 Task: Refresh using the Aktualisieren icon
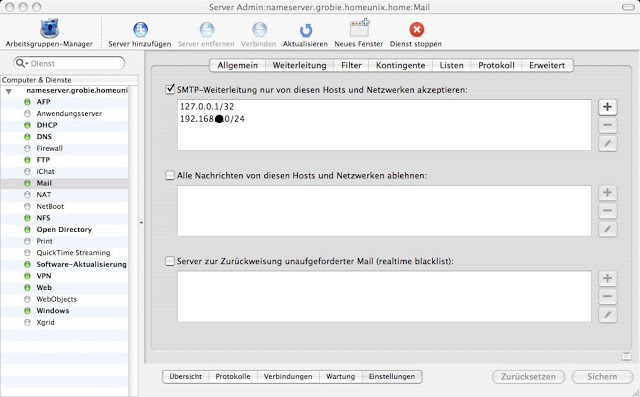click(x=305, y=30)
